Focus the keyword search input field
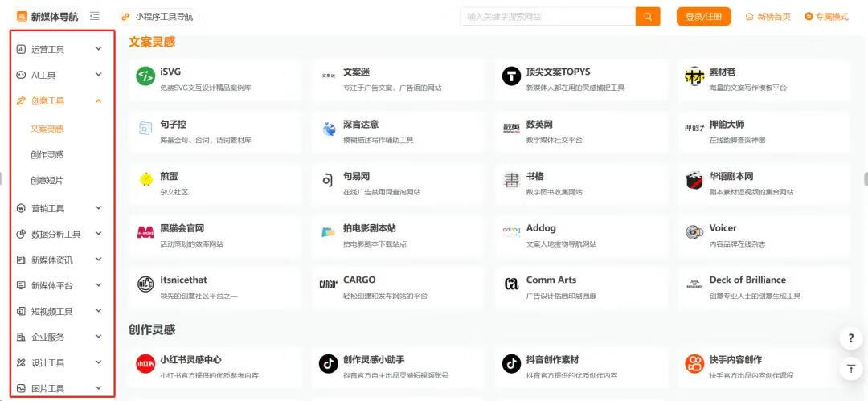 pyautogui.click(x=547, y=17)
